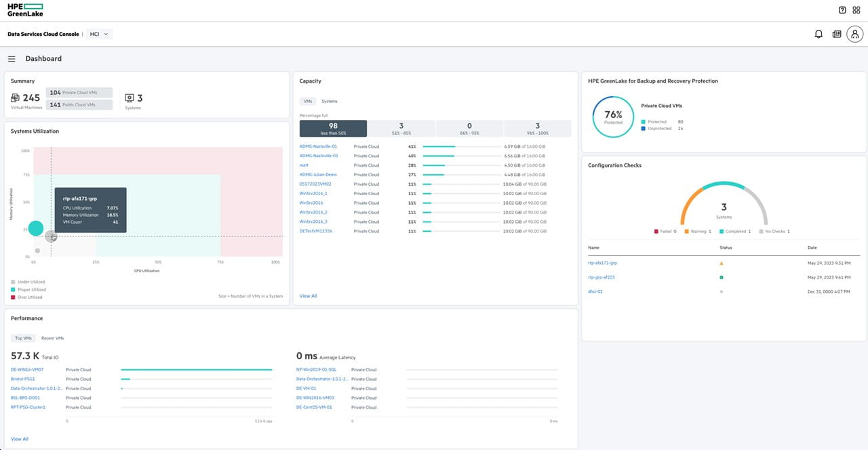Select the '98 less than 50%' capacity bucket
Screen dimensions: 868x450
point(332,128)
